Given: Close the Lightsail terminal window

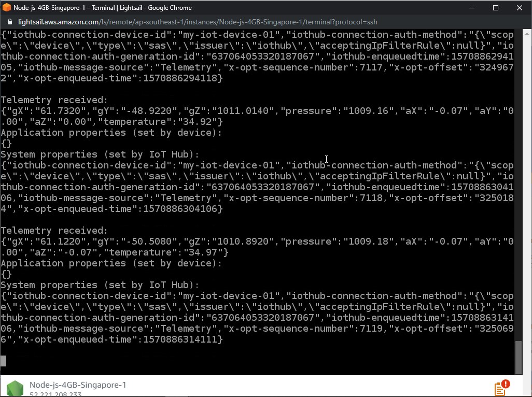Looking at the screenshot, I should [520, 7].
